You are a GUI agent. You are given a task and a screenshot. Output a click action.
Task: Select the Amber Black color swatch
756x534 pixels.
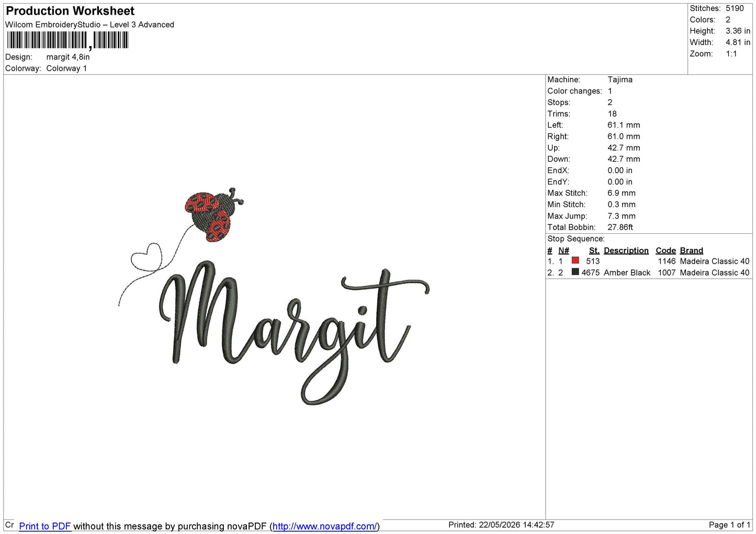click(x=576, y=272)
